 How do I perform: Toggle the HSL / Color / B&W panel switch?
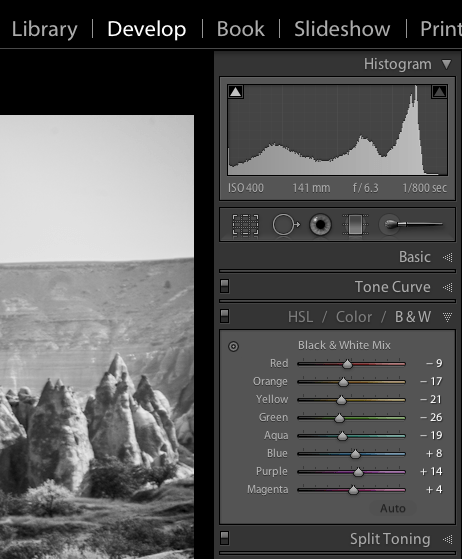pyautogui.click(x=224, y=316)
